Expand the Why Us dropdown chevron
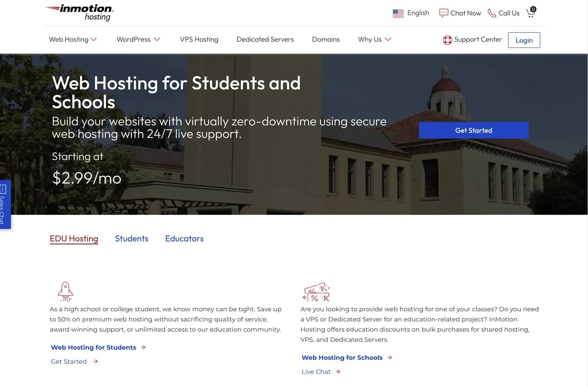Viewport: 588px width, 387px height. tap(388, 39)
